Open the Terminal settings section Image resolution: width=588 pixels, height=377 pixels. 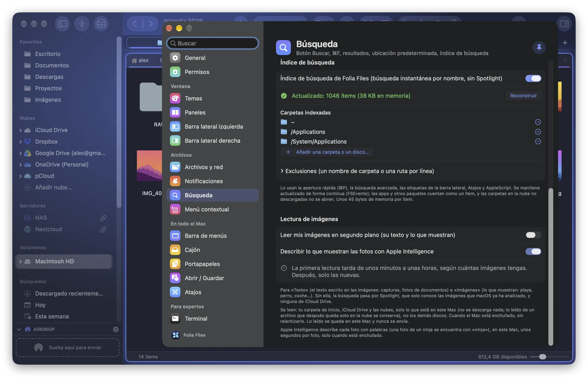[x=212, y=318]
